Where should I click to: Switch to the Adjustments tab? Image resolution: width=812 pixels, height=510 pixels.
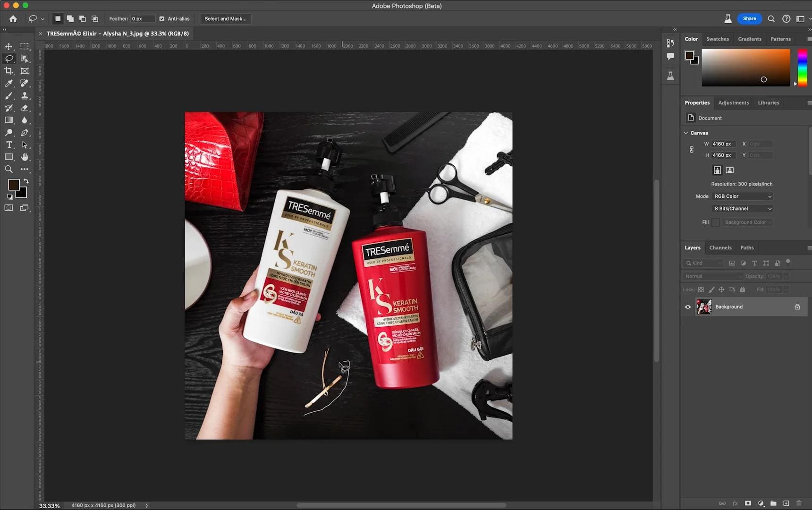click(734, 103)
